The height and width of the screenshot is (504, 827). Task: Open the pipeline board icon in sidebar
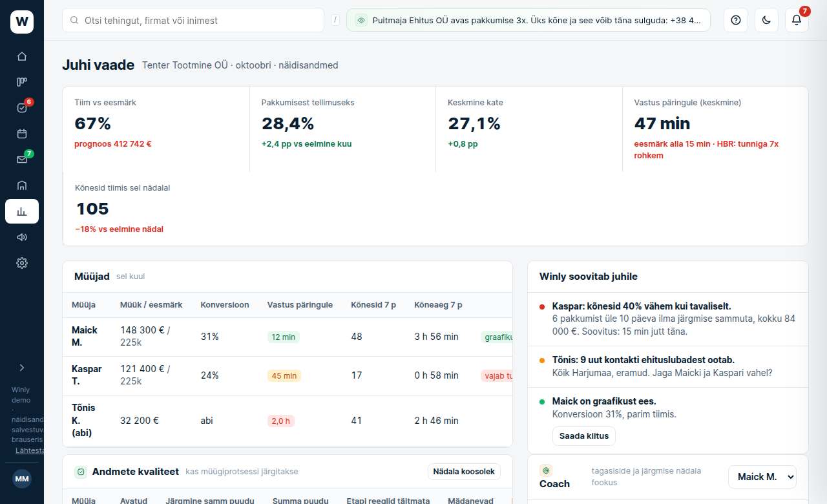[22, 82]
